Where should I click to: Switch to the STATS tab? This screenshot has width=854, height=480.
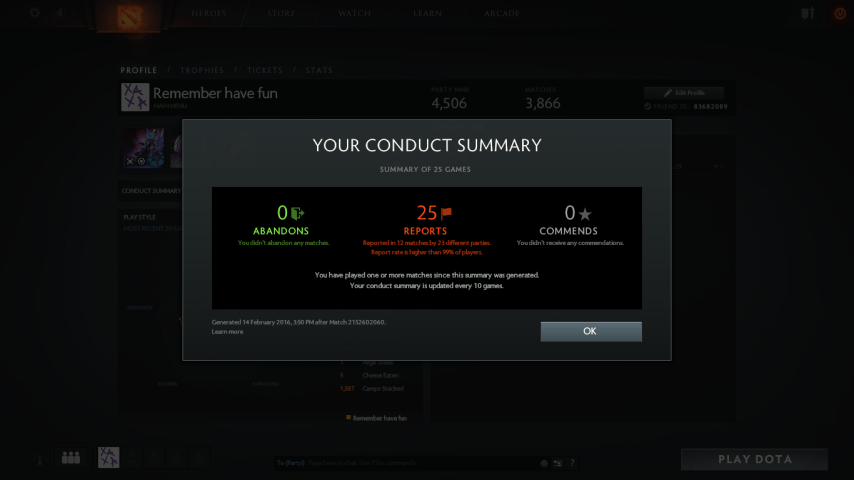[x=319, y=70]
